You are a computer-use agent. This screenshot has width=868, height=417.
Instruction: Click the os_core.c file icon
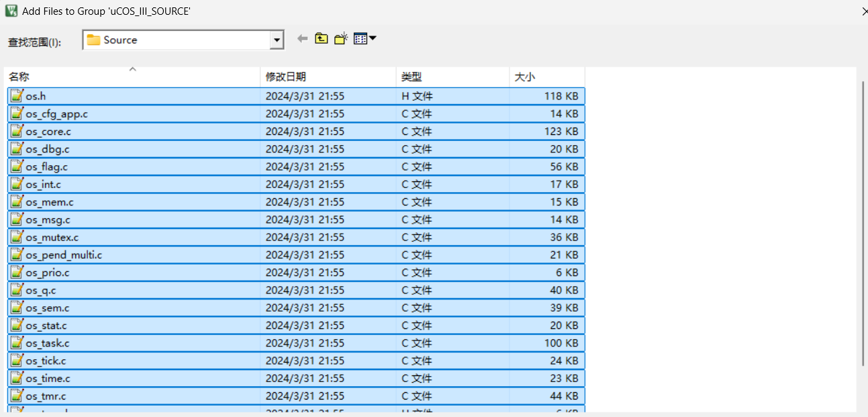(17, 131)
